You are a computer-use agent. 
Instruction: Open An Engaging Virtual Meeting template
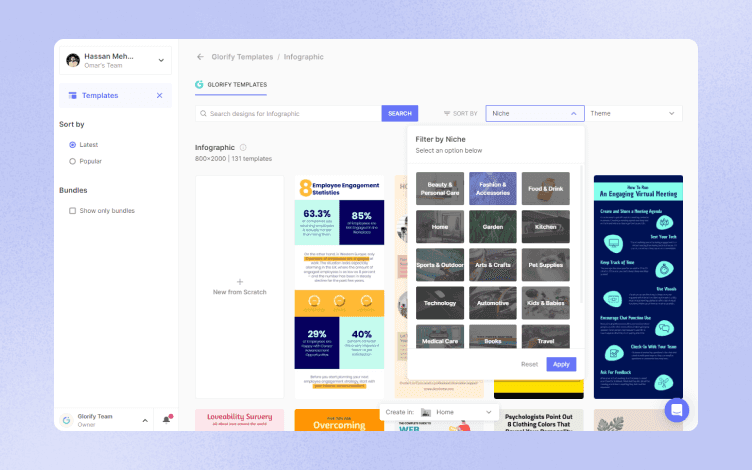tap(638, 287)
